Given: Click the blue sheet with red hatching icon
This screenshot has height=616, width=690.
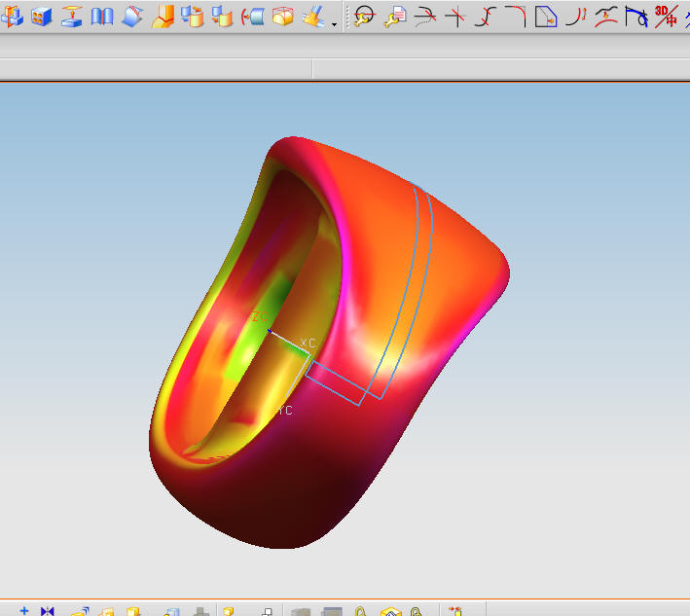Looking at the screenshot, I should [132, 17].
